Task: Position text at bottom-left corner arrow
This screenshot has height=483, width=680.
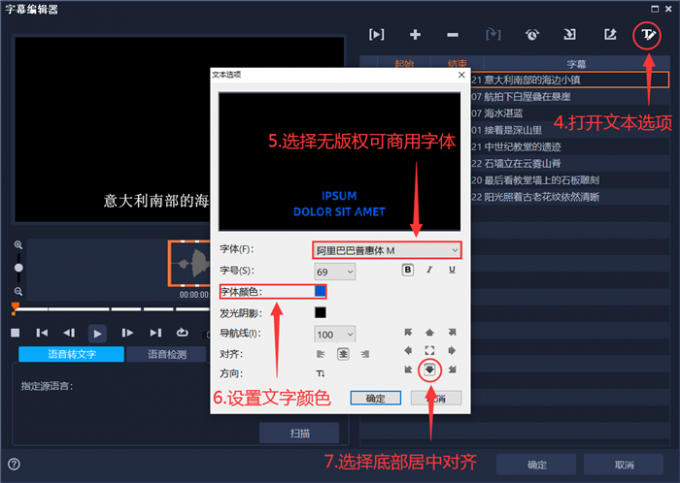Action: pos(408,369)
